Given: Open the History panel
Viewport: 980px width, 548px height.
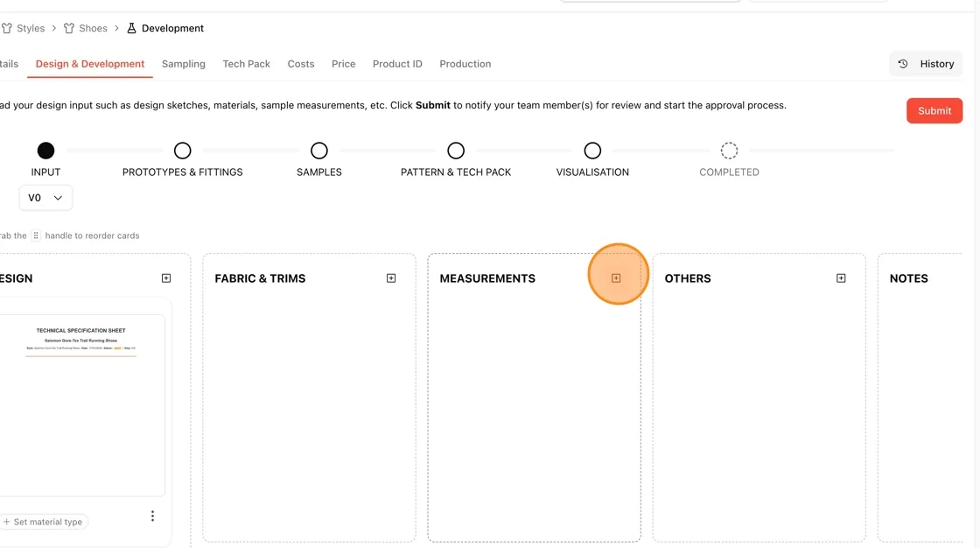Looking at the screenshot, I should [927, 64].
